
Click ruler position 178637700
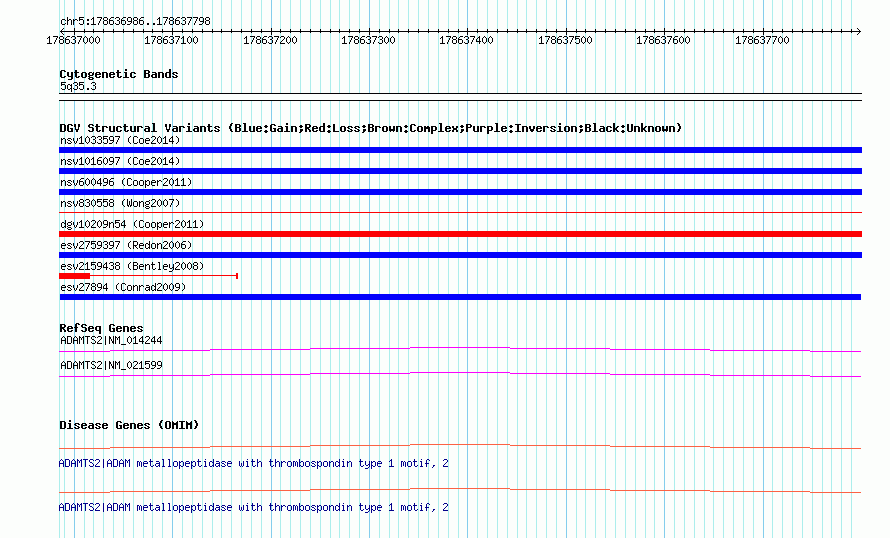762,40
